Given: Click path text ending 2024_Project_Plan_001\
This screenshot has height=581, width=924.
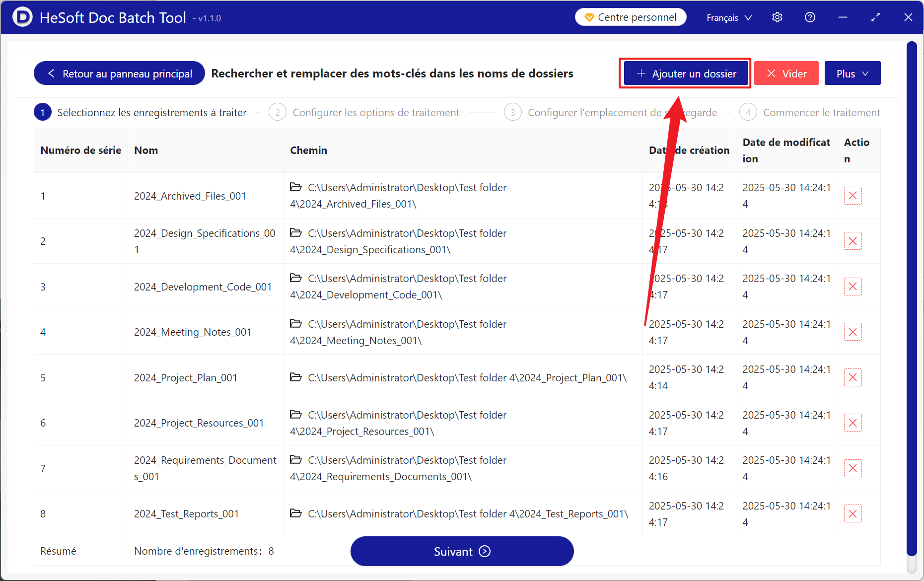Looking at the screenshot, I should [467, 378].
